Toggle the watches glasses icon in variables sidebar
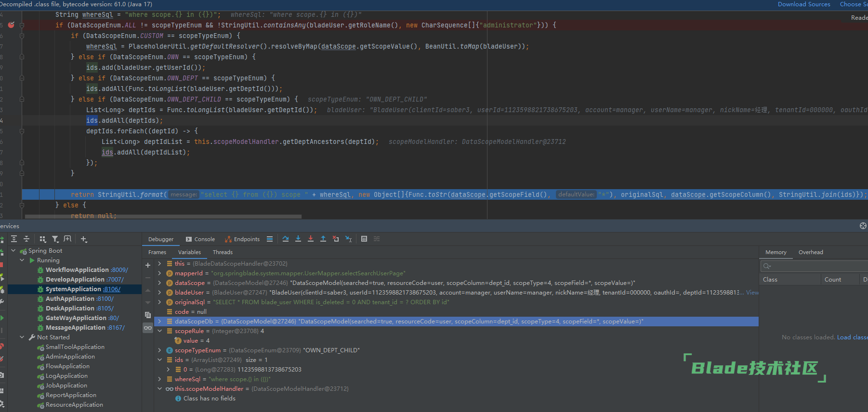868x412 pixels. click(148, 328)
